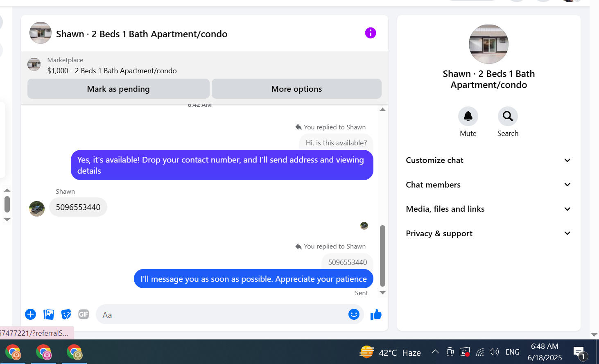Click the large listing photo in info panel
599x364 pixels.
(x=488, y=44)
